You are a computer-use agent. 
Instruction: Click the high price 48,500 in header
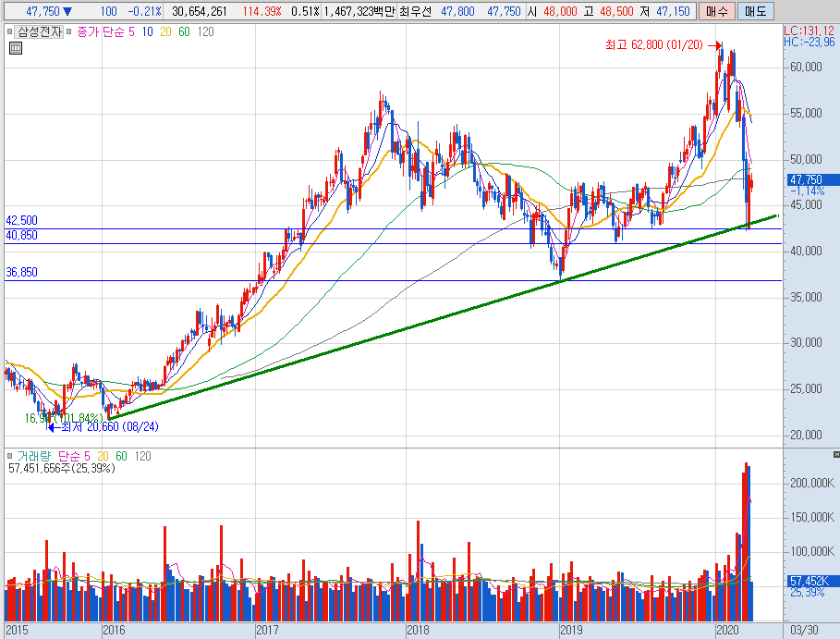(616, 11)
